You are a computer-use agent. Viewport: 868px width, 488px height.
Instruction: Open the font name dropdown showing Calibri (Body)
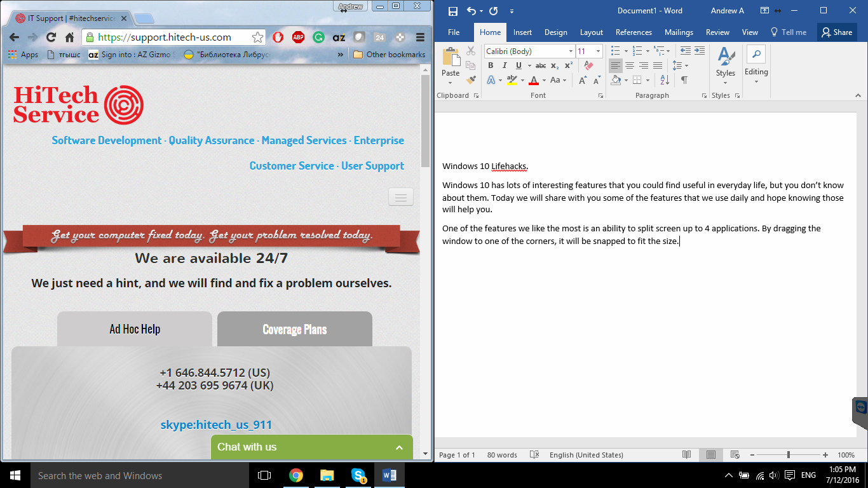pos(571,51)
